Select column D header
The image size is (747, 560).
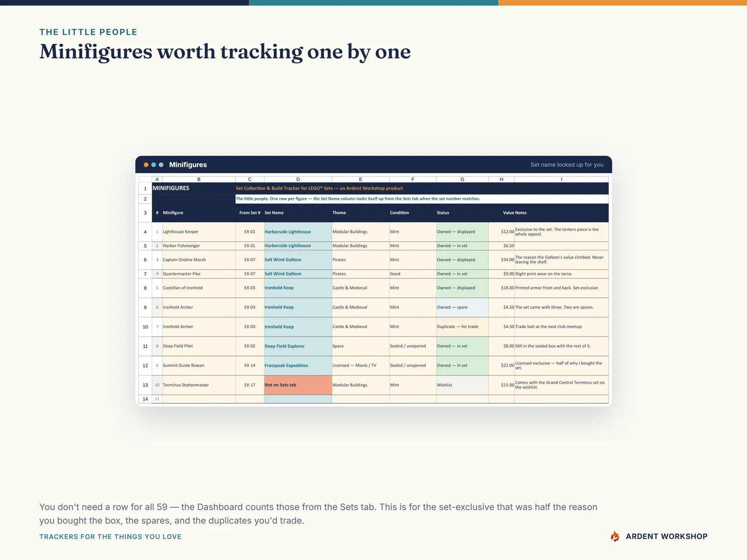tap(298, 179)
